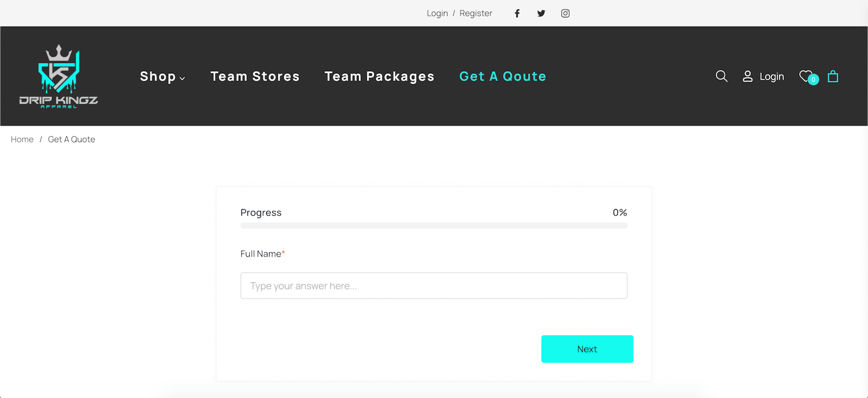Click the Drip Kingz Apparel logo
Screen dimensions: 868x398
coord(59,76)
